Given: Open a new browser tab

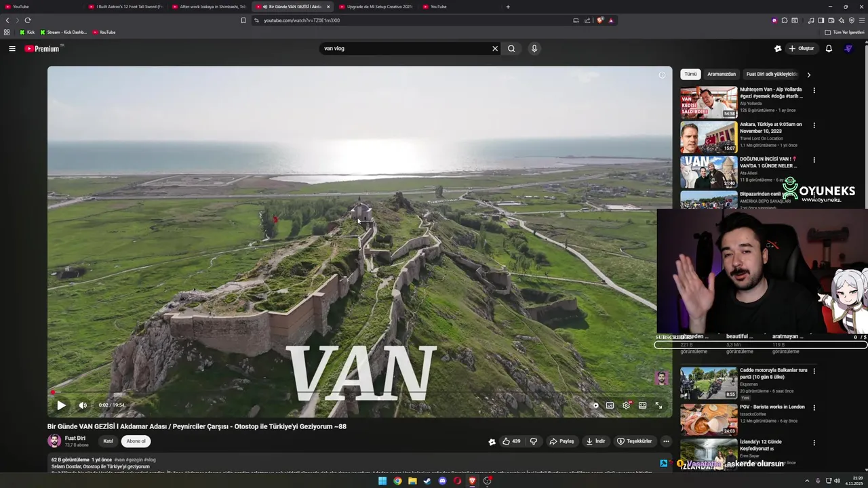Looking at the screenshot, I should pyautogui.click(x=508, y=7).
